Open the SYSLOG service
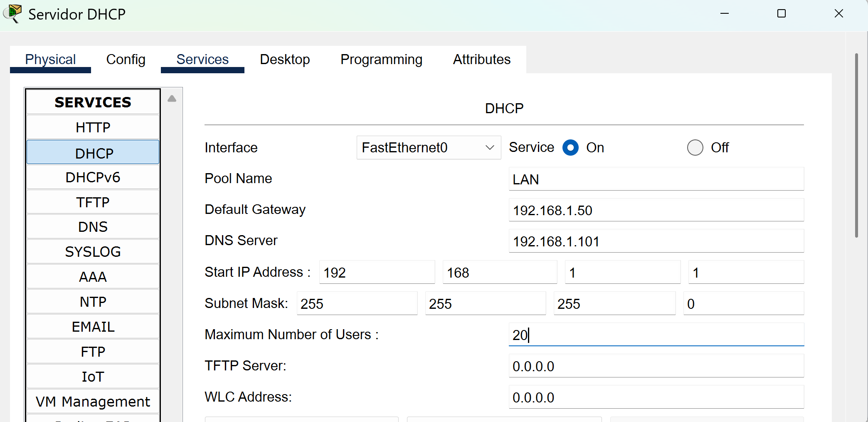The height and width of the screenshot is (422, 868). 93,252
